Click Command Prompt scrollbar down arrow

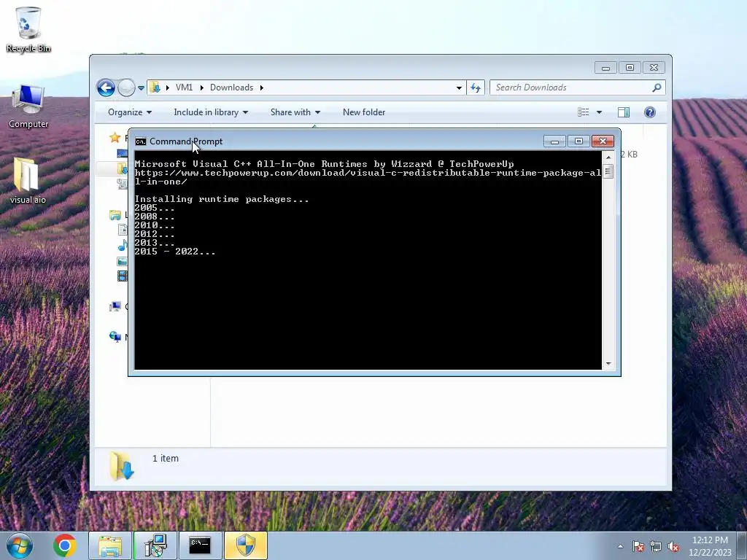608,364
